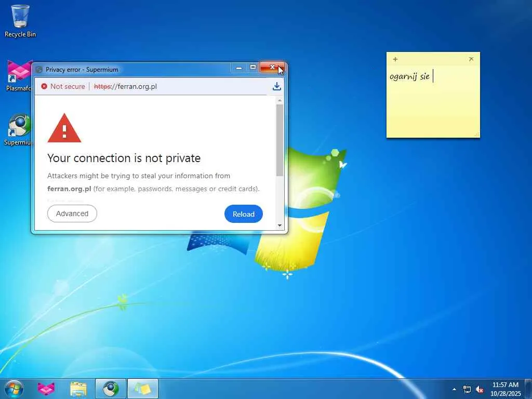Image resolution: width=532 pixels, height=399 pixels.
Task: Click the download icon in address bar
Action: tap(276, 86)
